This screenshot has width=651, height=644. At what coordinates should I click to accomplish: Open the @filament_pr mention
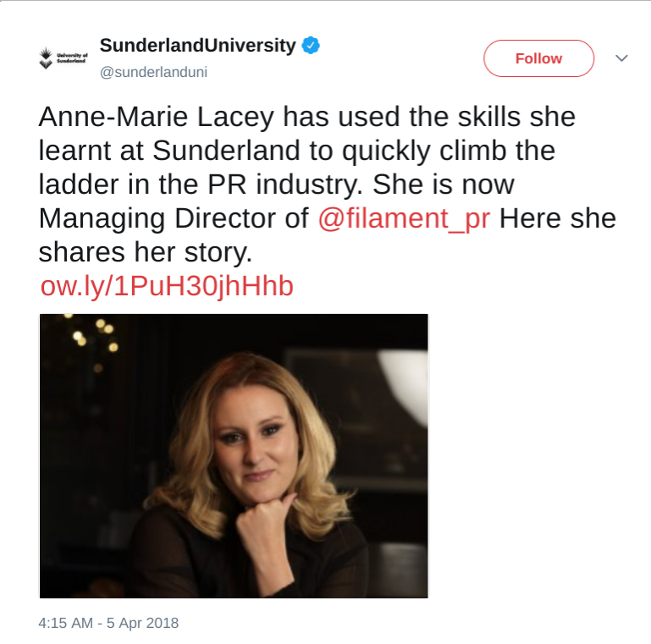click(404, 218)
